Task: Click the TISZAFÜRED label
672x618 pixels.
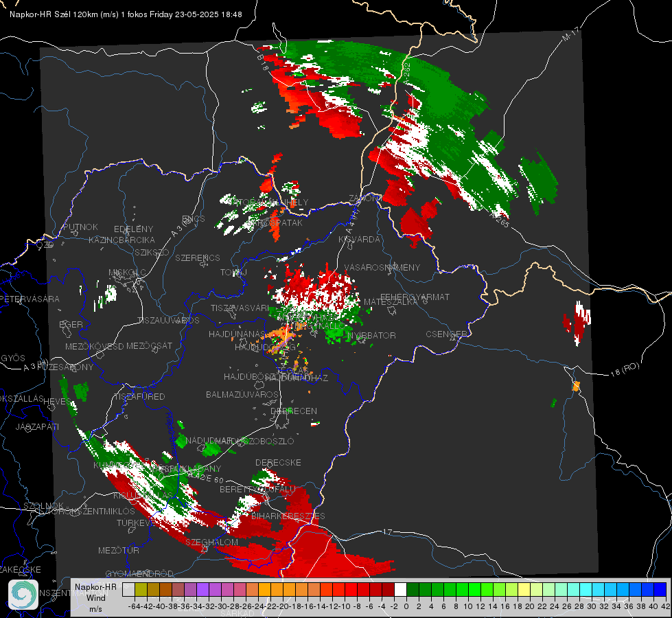Action: (139, 396)
